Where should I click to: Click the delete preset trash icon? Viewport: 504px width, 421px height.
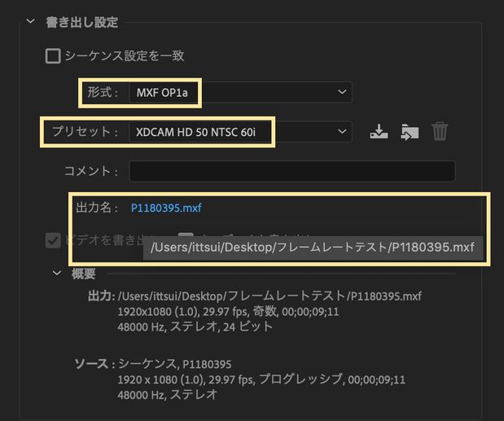pyautogui.click(x=440, y=131)
